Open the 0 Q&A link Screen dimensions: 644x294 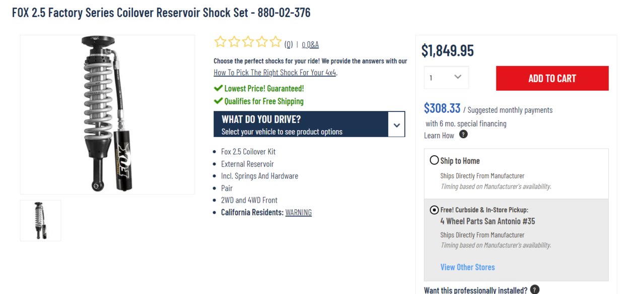[310, 44]
